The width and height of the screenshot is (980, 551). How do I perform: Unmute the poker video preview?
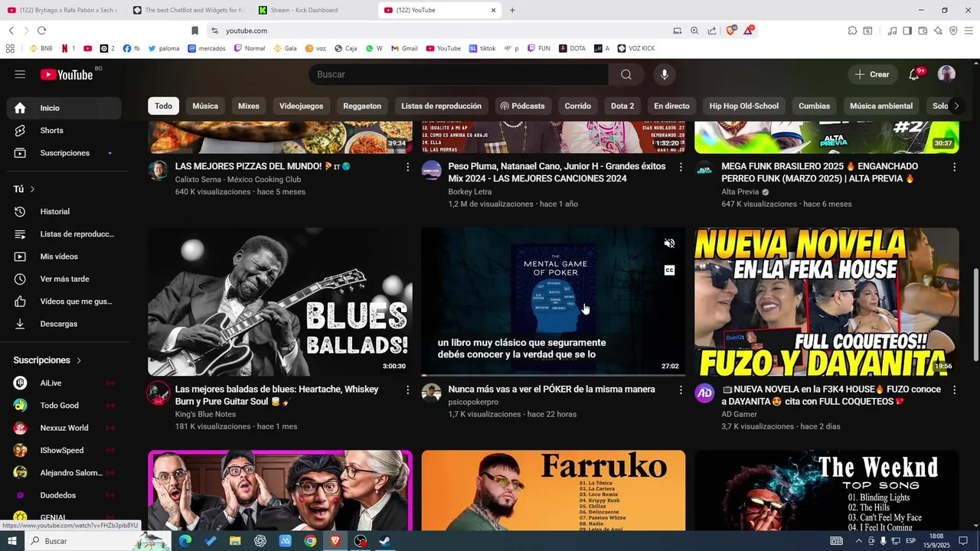pyautogui.click(x=669, y=243)
